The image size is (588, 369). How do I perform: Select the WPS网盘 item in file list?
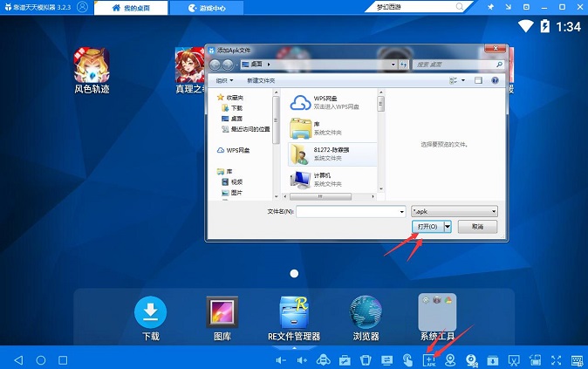[x=332, y=102]
